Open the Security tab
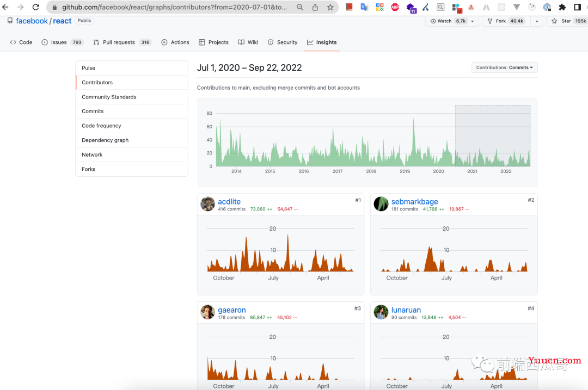 [x=283, y=42]
